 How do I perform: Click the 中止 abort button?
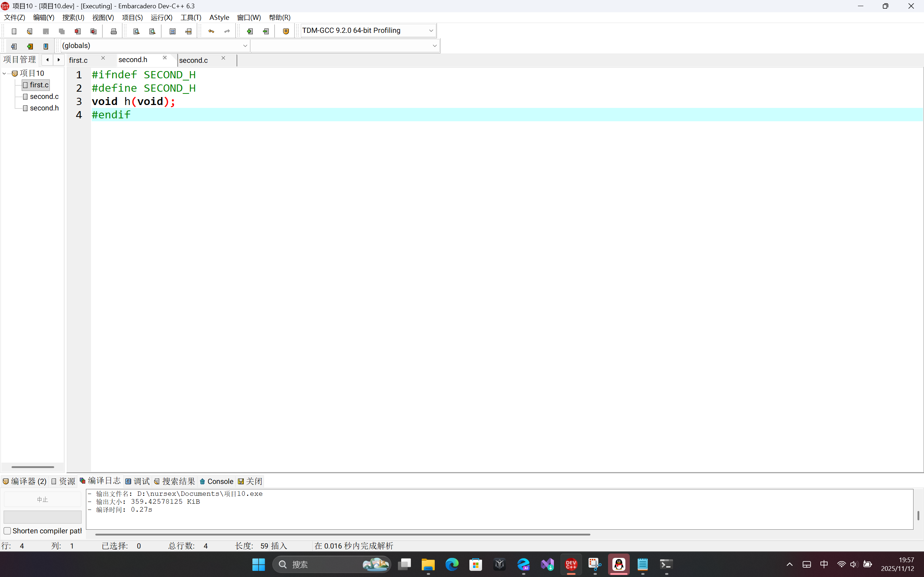pyautogui.click(x=42, y=499)
